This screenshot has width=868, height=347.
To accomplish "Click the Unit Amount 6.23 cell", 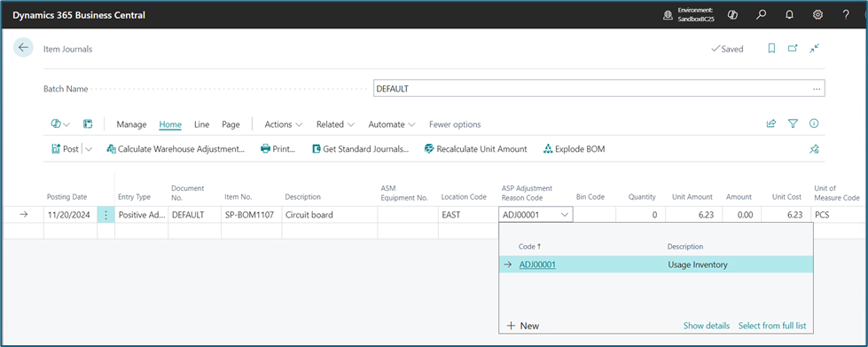I will coord(693,215).
